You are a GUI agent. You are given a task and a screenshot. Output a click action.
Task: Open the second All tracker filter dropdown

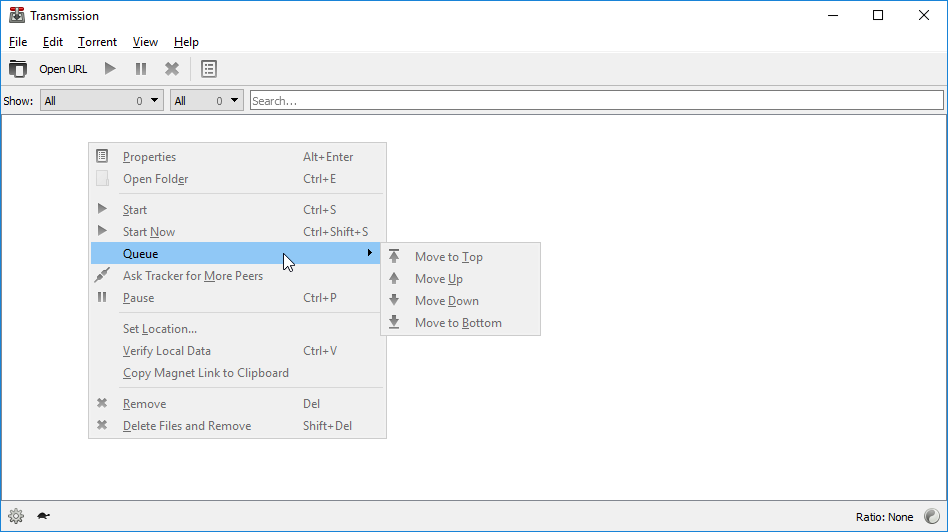(x=207, y=101)
